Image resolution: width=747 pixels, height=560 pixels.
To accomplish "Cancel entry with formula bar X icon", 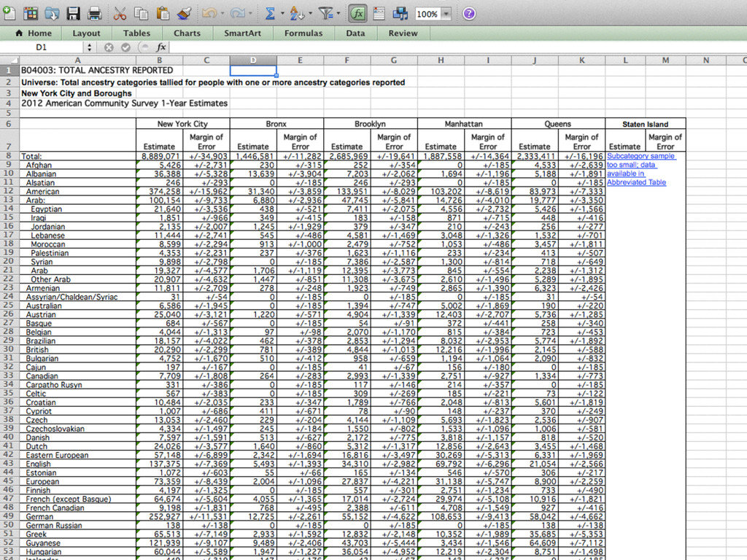I will [x=109, y=47].
